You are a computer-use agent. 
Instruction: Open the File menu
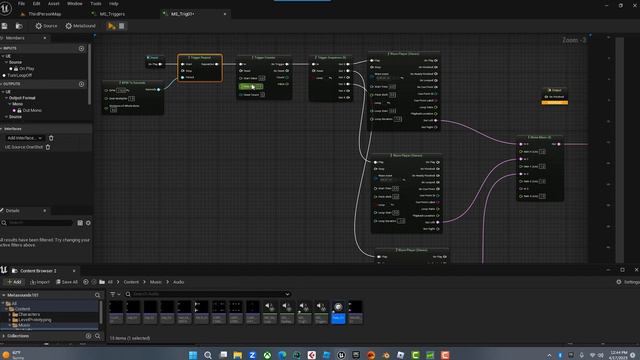[x=21, y=4]
